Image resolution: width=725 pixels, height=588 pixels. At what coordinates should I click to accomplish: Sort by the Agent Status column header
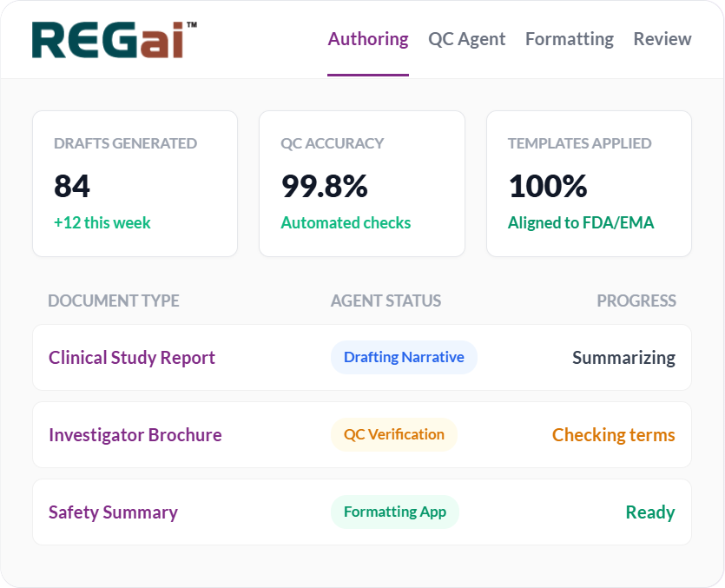tap(386, 301)
